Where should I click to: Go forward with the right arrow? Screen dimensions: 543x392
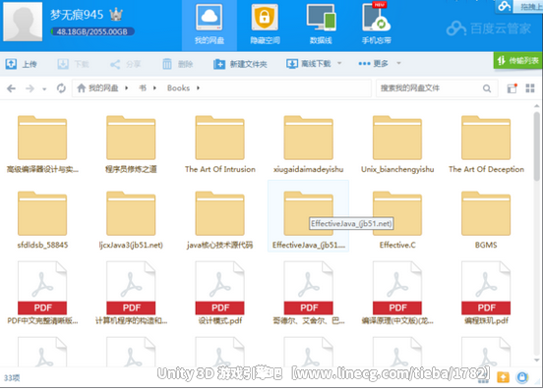click(30, 88)
